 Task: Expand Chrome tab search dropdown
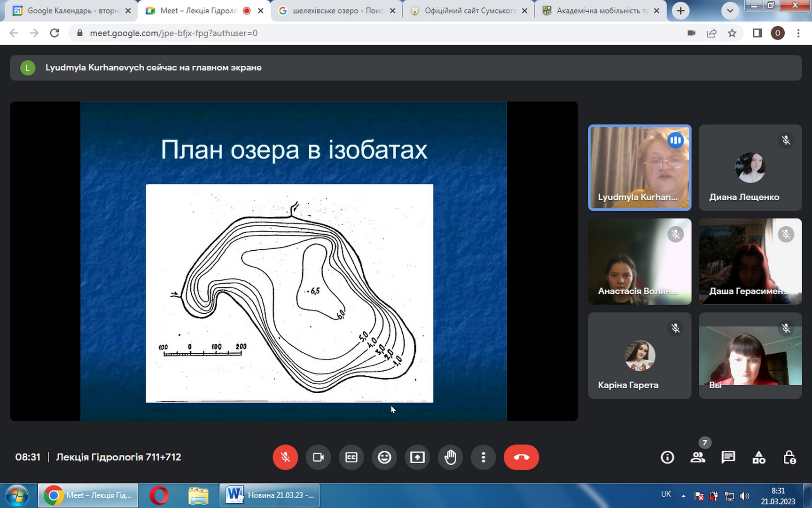730,10
